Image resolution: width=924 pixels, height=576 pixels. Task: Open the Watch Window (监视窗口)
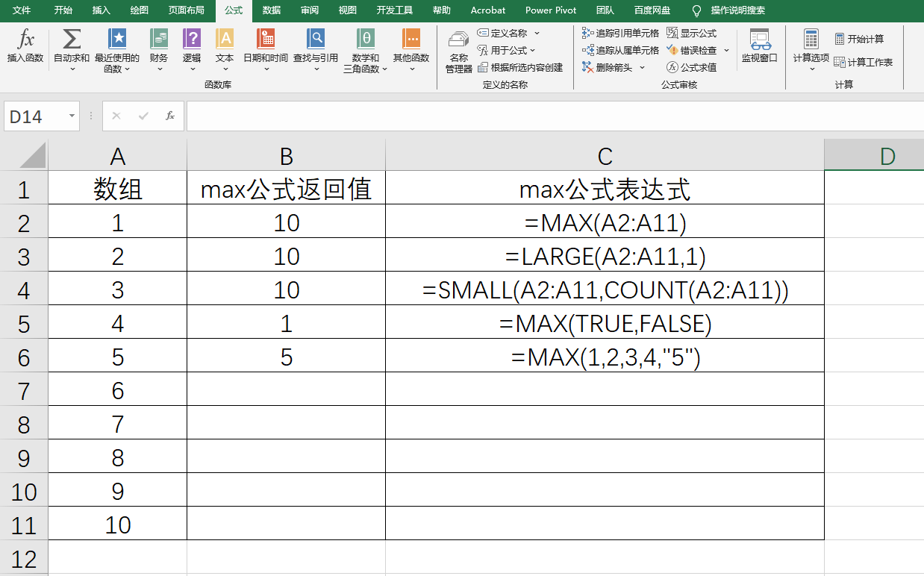[x=759, y=46]
